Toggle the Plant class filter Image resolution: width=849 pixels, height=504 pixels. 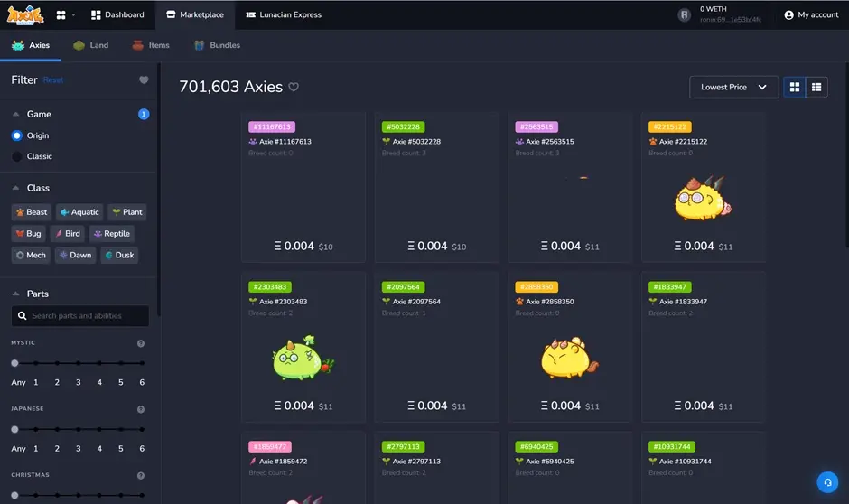pos(127,212)
